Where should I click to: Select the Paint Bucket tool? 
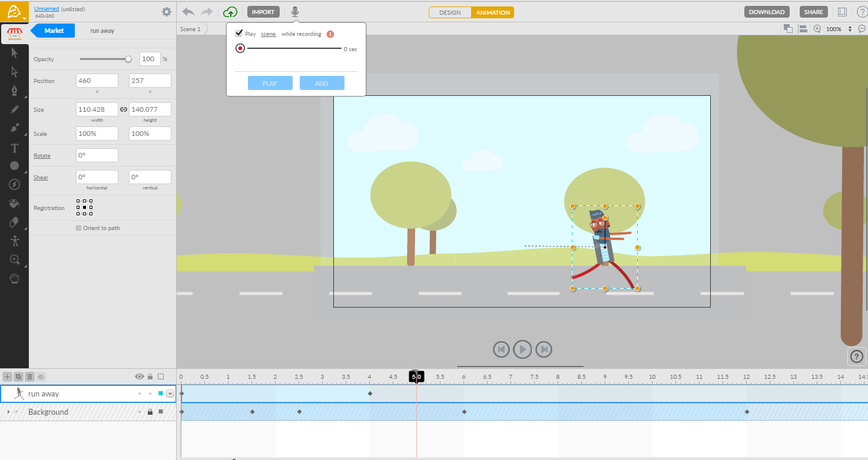15,204
